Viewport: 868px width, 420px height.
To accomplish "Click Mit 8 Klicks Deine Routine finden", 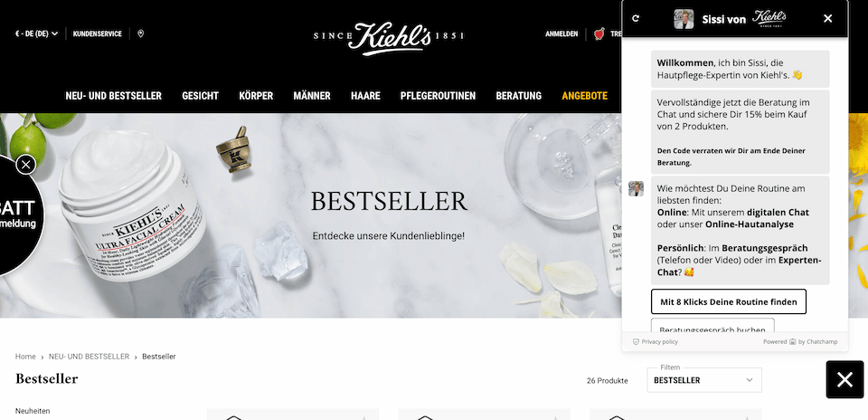I will tap(729, 301).
